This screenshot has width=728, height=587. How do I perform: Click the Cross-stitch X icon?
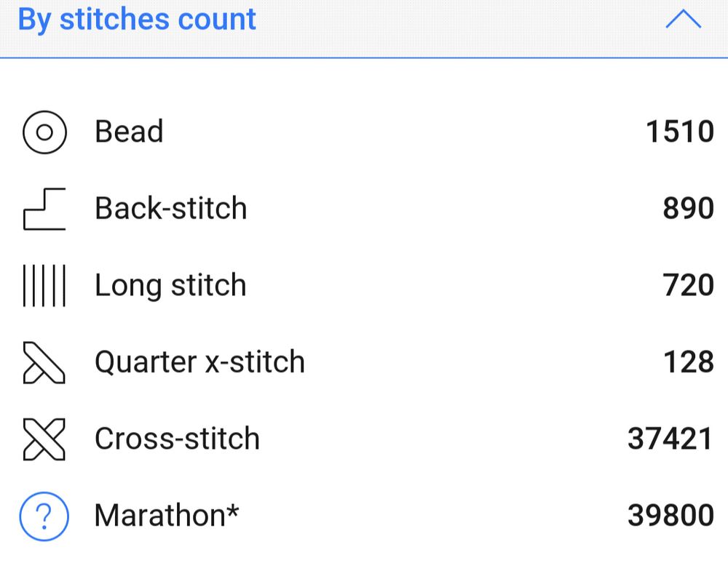pos(44,439)
